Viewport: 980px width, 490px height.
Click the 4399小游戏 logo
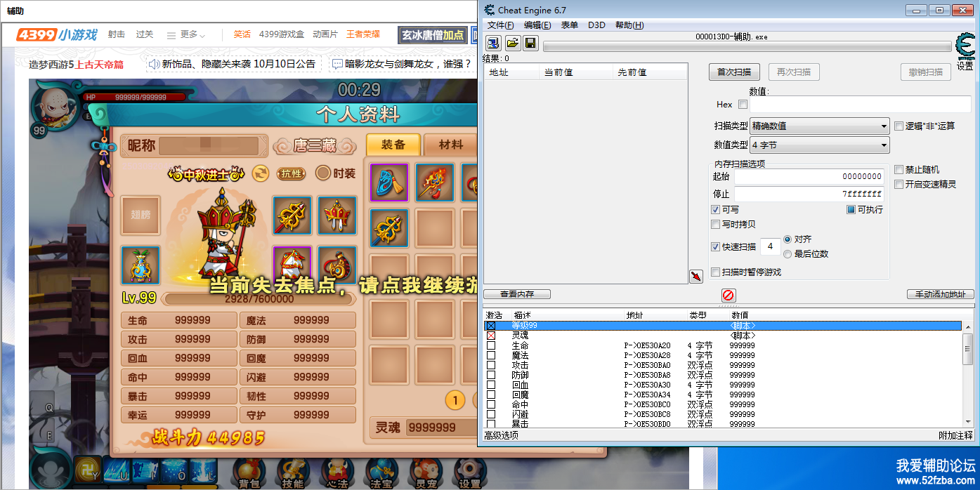pyautogui.click(x=57, y=34)
